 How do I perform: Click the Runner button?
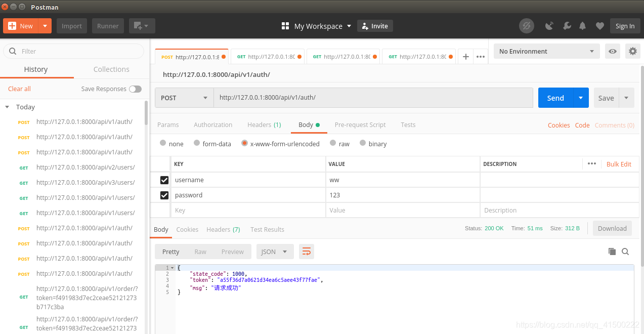[108, 26]
